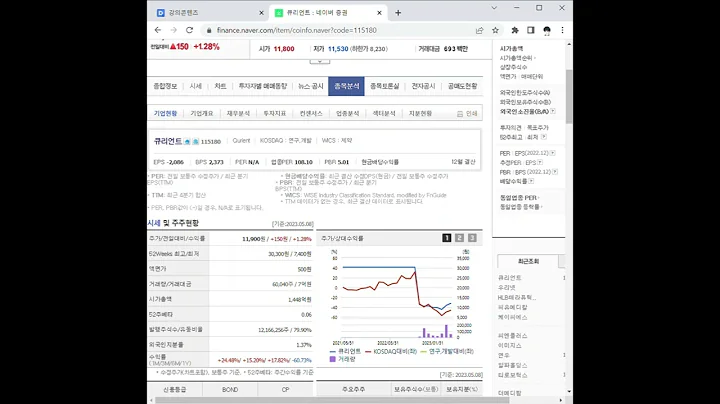Open help icon next to 외국인소진율(B/A)
Screen dimensions: 720x404
click(553, 111)
